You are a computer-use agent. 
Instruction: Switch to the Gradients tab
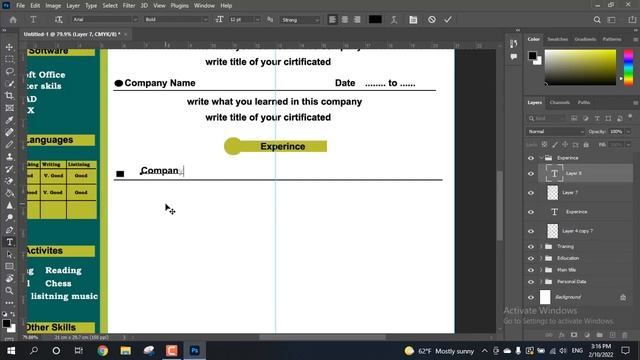point(585,39)
